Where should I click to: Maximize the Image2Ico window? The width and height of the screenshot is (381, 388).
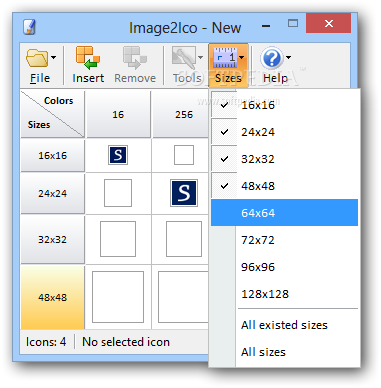(293, 23)
